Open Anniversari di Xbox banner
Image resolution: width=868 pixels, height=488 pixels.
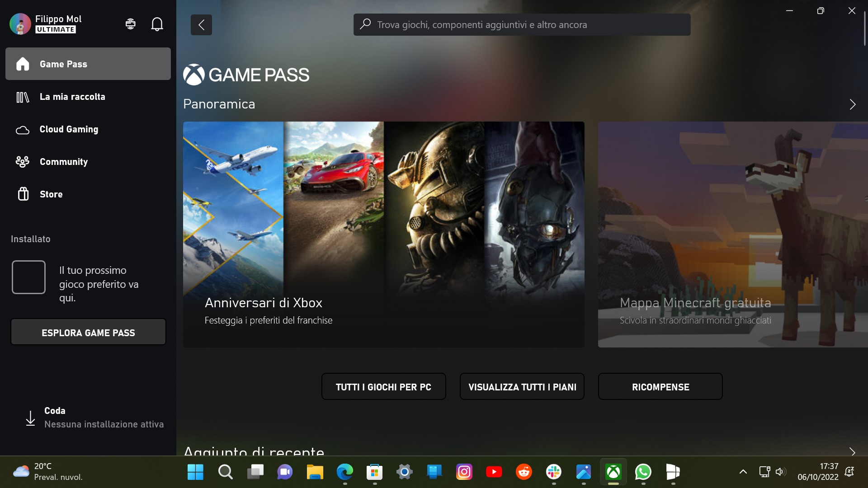point(383,234)
